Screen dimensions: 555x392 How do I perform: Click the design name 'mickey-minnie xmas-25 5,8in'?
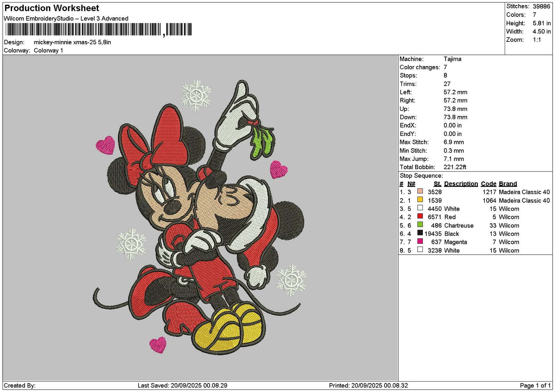(x=72, y=42)
